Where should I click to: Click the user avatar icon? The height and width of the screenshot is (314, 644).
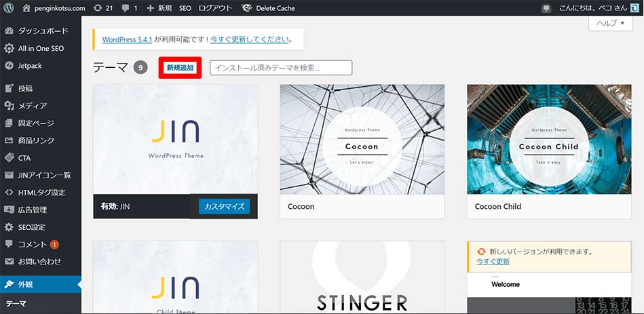click(634, 7)
